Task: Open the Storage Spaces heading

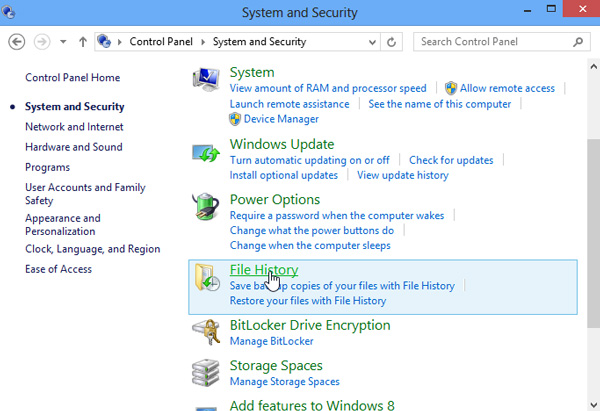Action: pos(276,366)
